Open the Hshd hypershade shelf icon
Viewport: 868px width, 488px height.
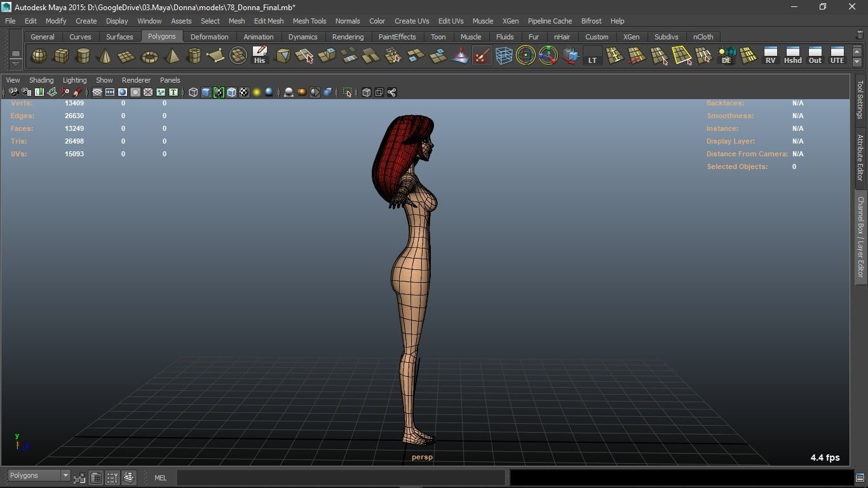(x=792, y=56)
